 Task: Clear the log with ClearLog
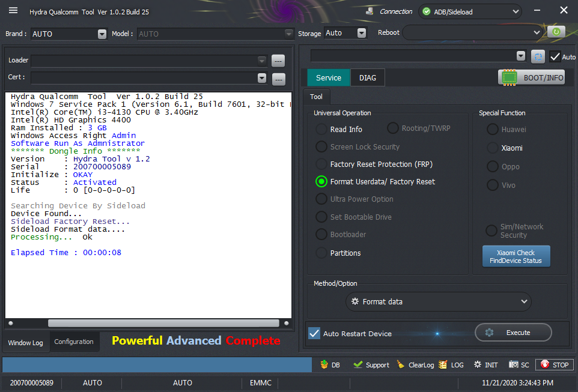pos(415,365)
